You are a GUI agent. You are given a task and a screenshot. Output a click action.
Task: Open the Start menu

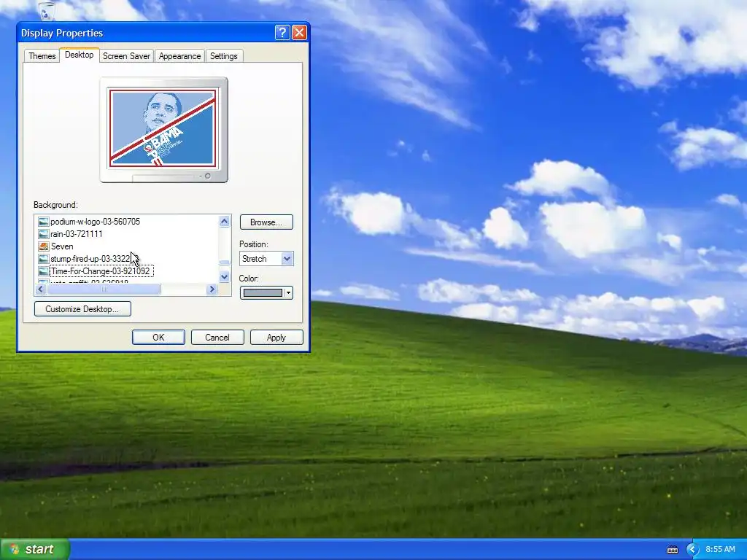point(35,549)
